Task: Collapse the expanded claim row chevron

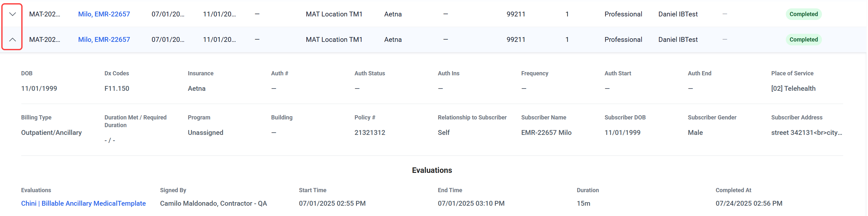Action: point(13,40)
